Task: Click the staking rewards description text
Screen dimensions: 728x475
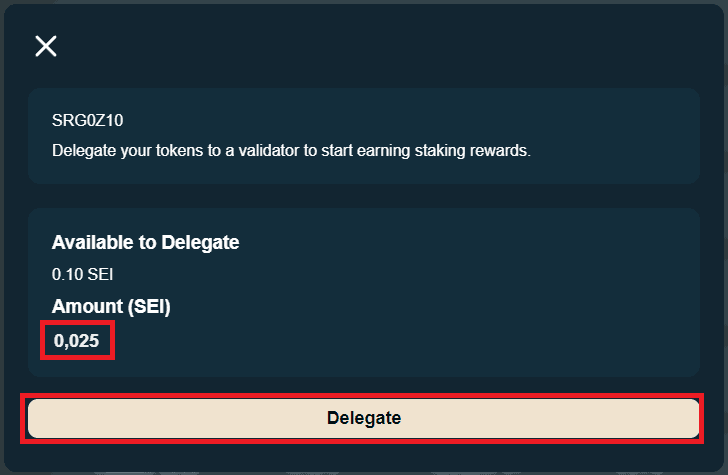Action: coord(290,151)
